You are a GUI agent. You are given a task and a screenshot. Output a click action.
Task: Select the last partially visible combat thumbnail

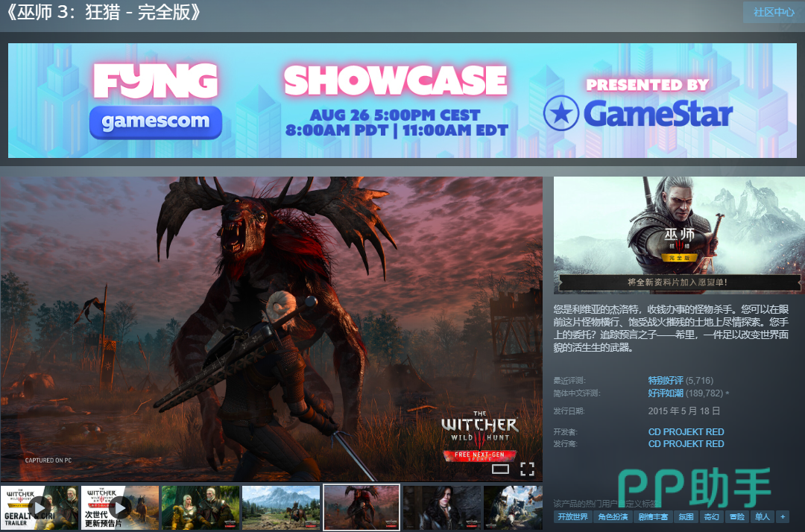(x=513, y=507)
